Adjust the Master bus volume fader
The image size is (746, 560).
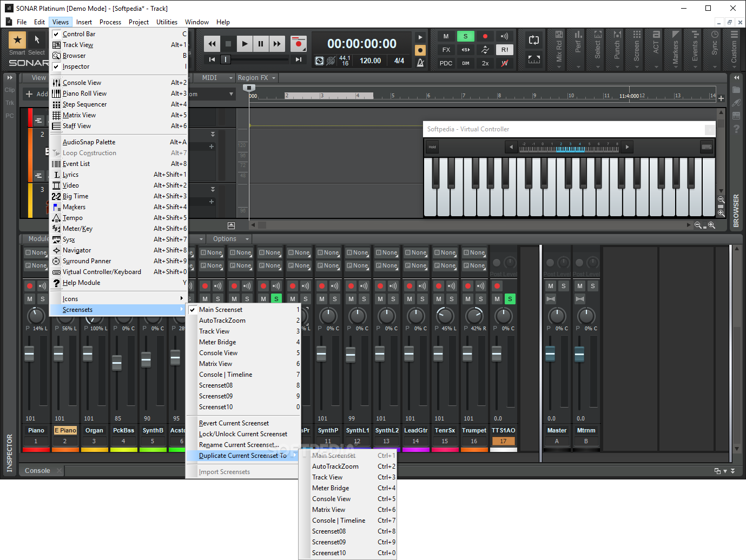(x=550, y=355)
